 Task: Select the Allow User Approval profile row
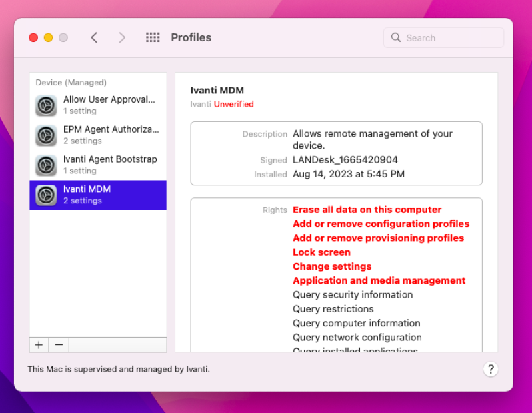109,105
